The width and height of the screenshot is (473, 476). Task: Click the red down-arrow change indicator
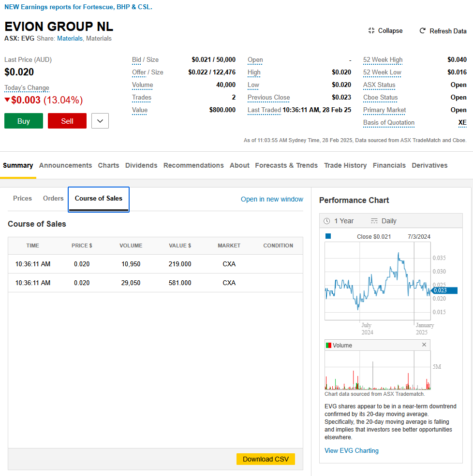[7, 100]
